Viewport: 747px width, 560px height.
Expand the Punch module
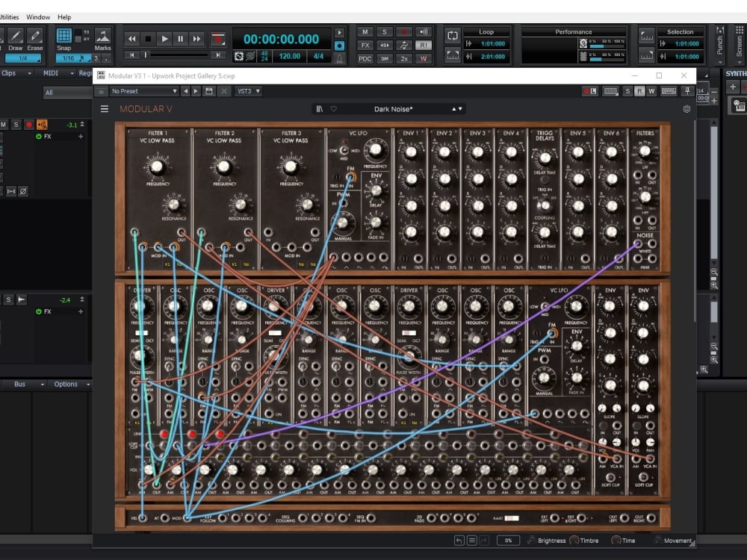[x=720, y=46]
